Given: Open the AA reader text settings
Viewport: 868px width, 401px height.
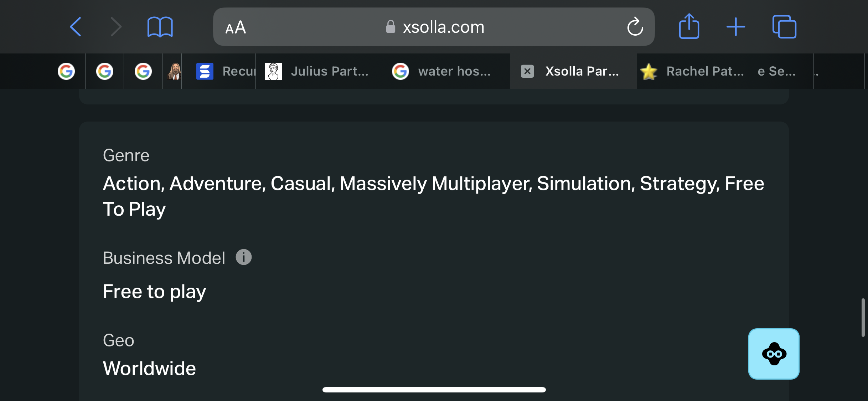Looking at the screenshot, I should point(236,27).
